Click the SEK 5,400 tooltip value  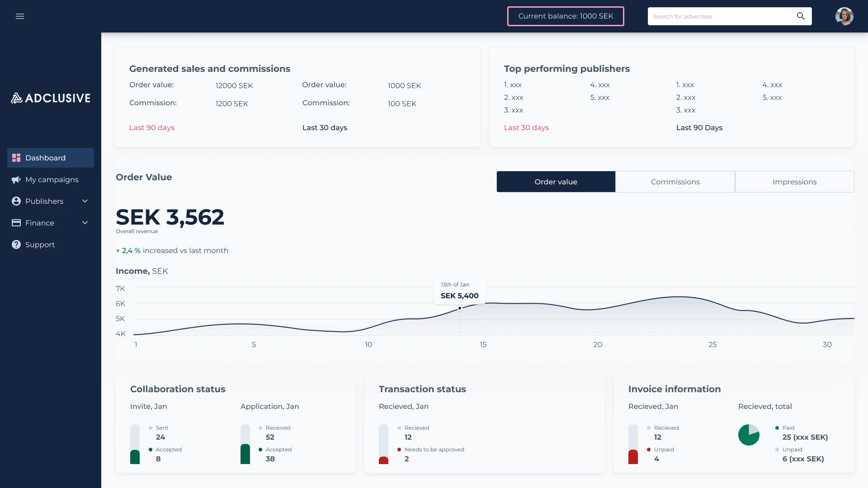tap(459, 296)
